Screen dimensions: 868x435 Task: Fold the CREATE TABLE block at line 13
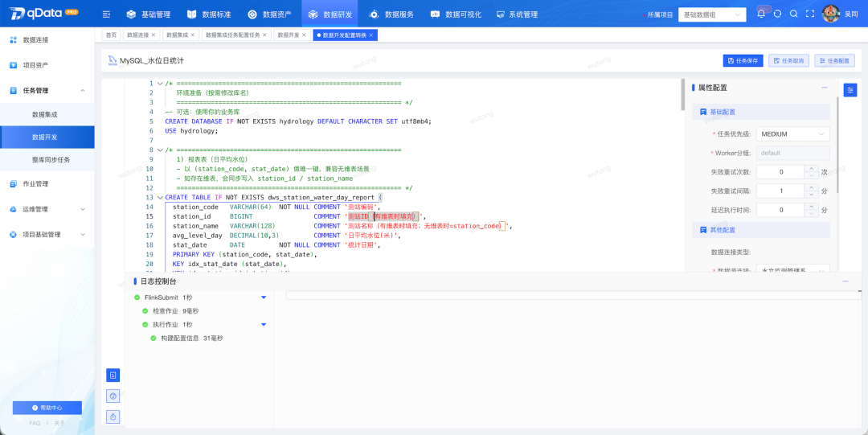tap(160, 197)
